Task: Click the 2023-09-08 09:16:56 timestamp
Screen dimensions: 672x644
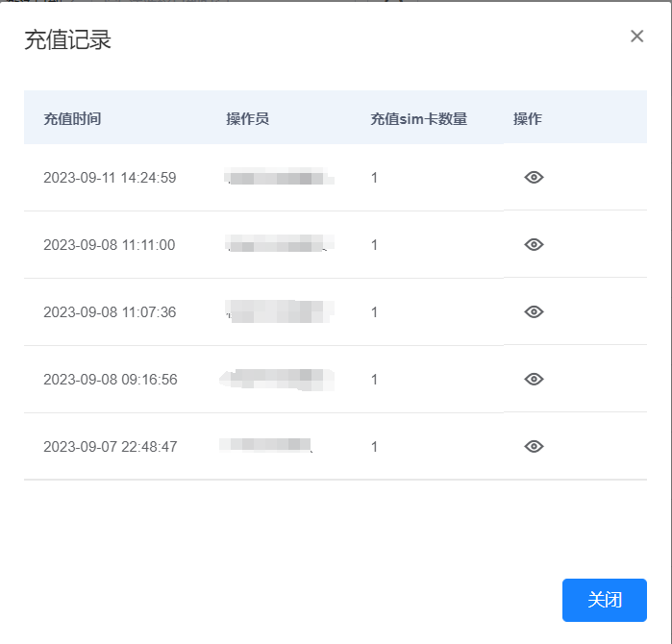Action: (110, 380)
